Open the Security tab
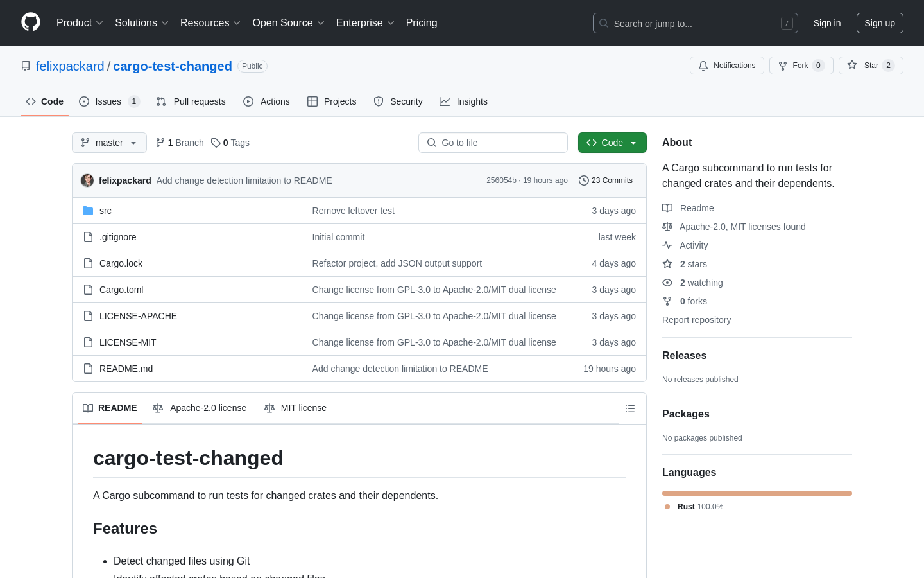The image size is (924, 578). [398, 101]
